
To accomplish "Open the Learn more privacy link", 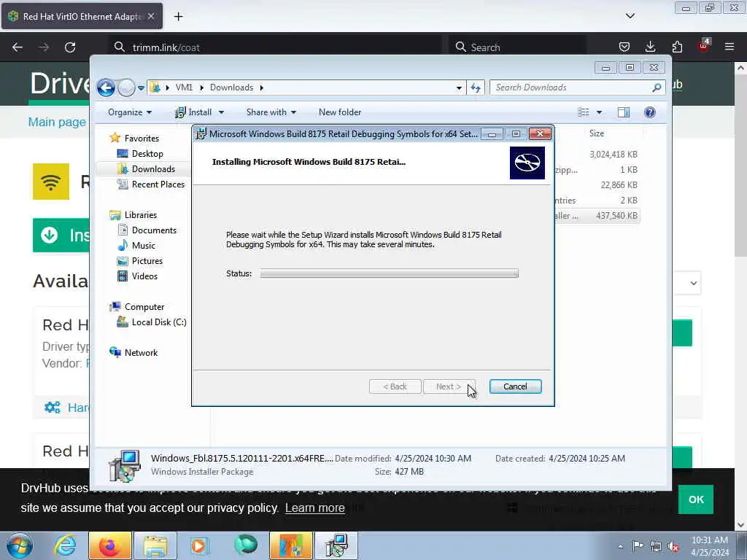I will point(315,508).
